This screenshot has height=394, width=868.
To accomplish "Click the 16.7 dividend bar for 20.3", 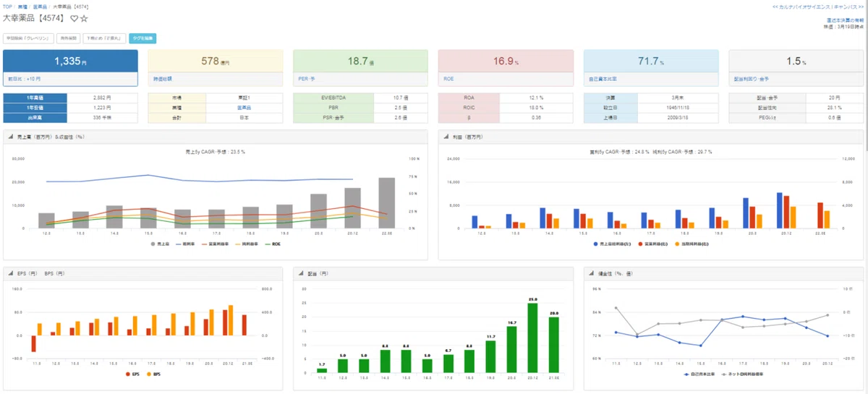I will tap(511, 349).
